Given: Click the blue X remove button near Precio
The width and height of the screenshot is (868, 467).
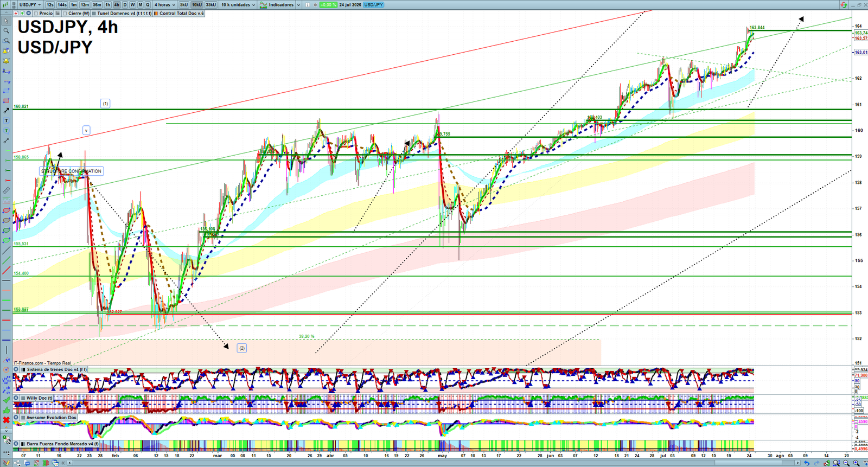Looking at the screenshot, I should tap(29, 14).
